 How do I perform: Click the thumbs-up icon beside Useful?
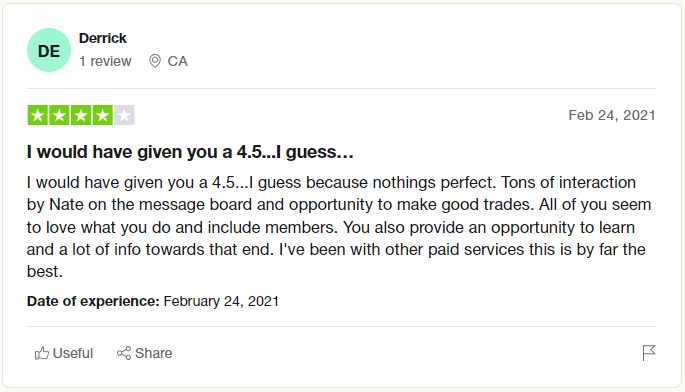click(42, 353)
